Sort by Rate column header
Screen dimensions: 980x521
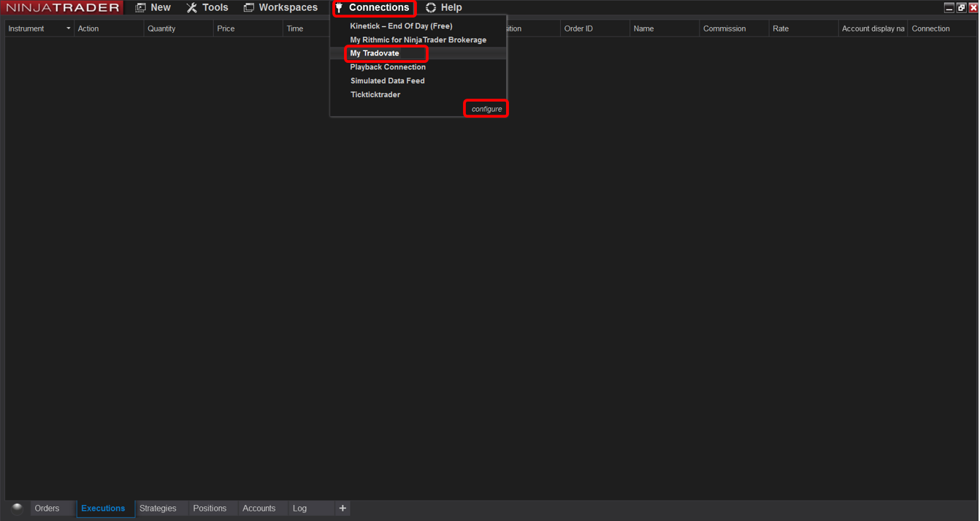[804, 28]
